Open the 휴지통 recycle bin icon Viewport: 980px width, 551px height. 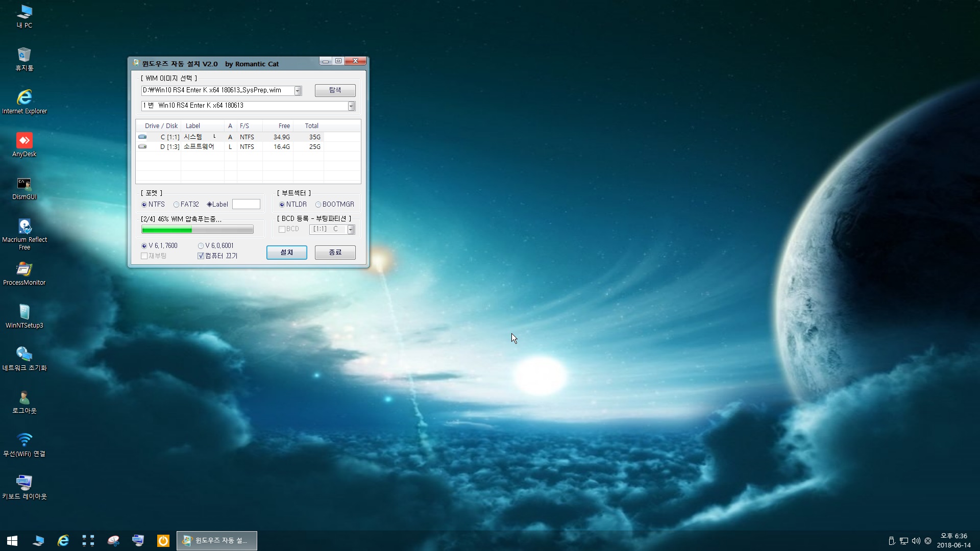coord(24,59)
